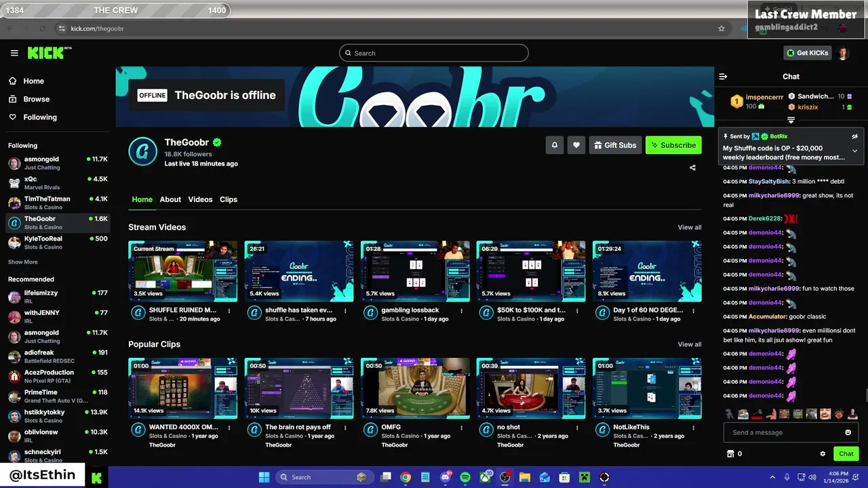Viewport: 868px width, 488px height.
Task: Click the heart follow button for TheGoobr
Action: 576,145
